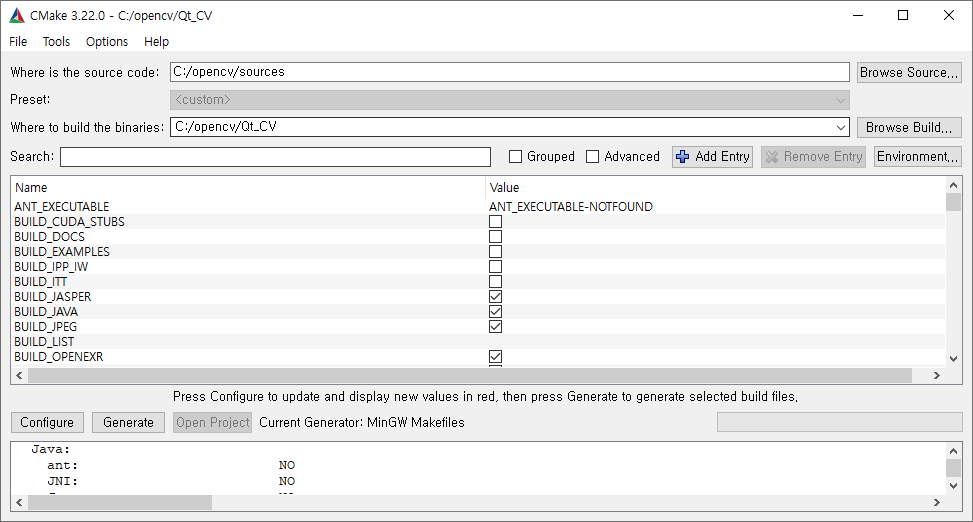
Task: Select the BUILD_JPEG entry name
Action: [x=45, y=326]
